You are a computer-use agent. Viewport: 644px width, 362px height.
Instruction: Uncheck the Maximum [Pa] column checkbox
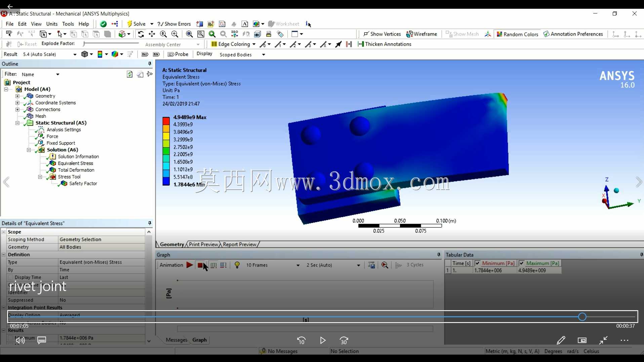tap(522, 263)
